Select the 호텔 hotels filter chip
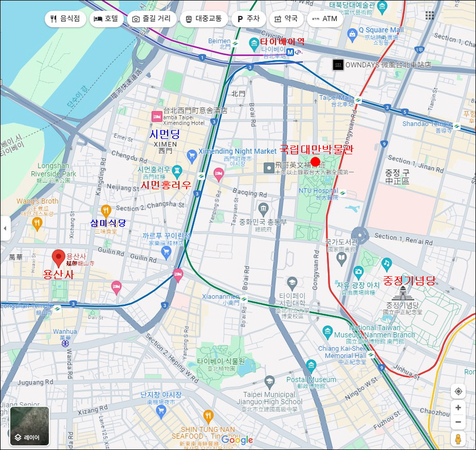 pyautogui.click(x=106, y=19)
